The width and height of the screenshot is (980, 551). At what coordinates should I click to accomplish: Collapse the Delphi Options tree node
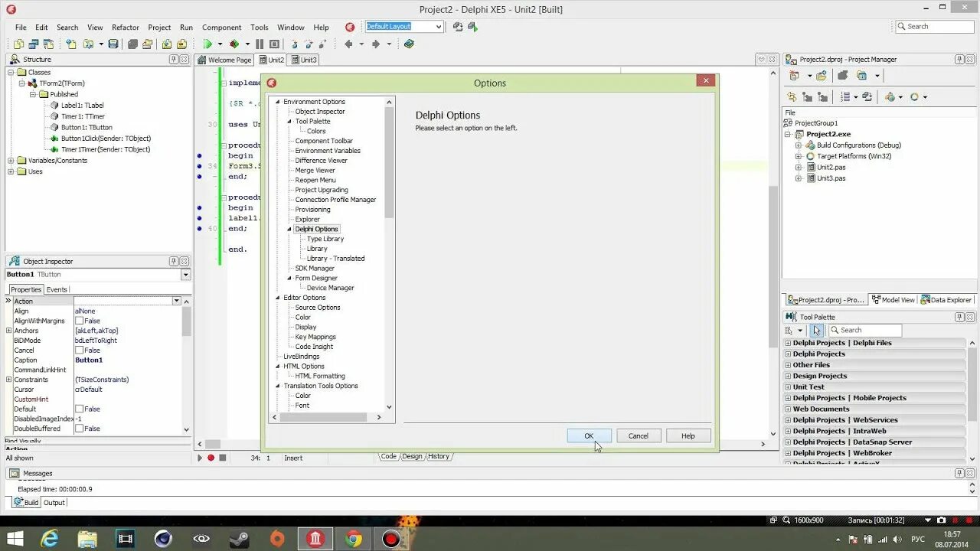(290, 230)
